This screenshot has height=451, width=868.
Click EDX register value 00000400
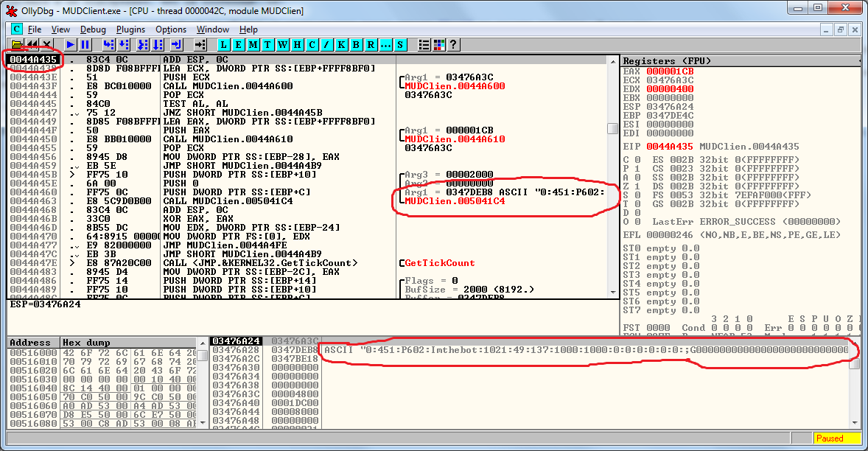click(670, 89)
